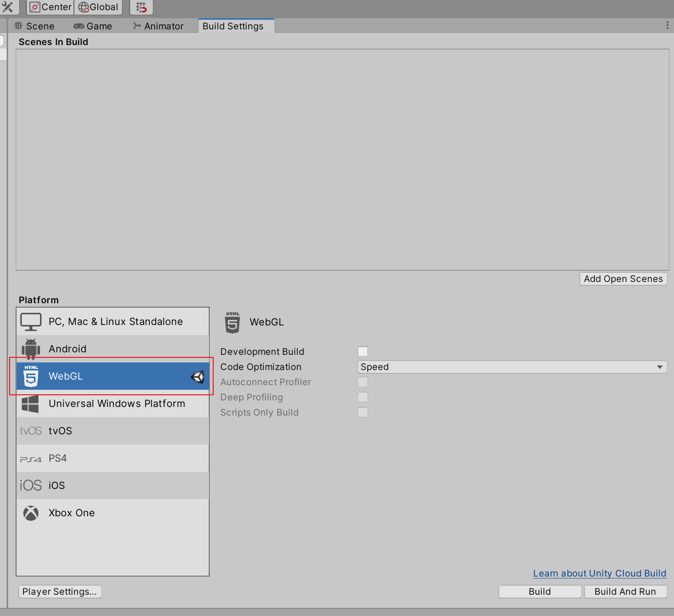The height and width of the screenshot is (616, 674).
Task: Toggle pivot mode via Center button
Action: 49,7
